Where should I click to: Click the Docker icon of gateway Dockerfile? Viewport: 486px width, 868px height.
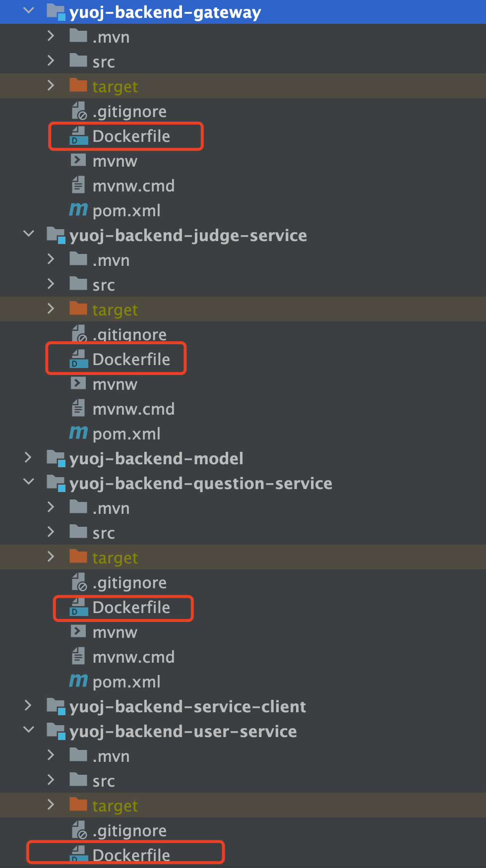click(78, 136)
